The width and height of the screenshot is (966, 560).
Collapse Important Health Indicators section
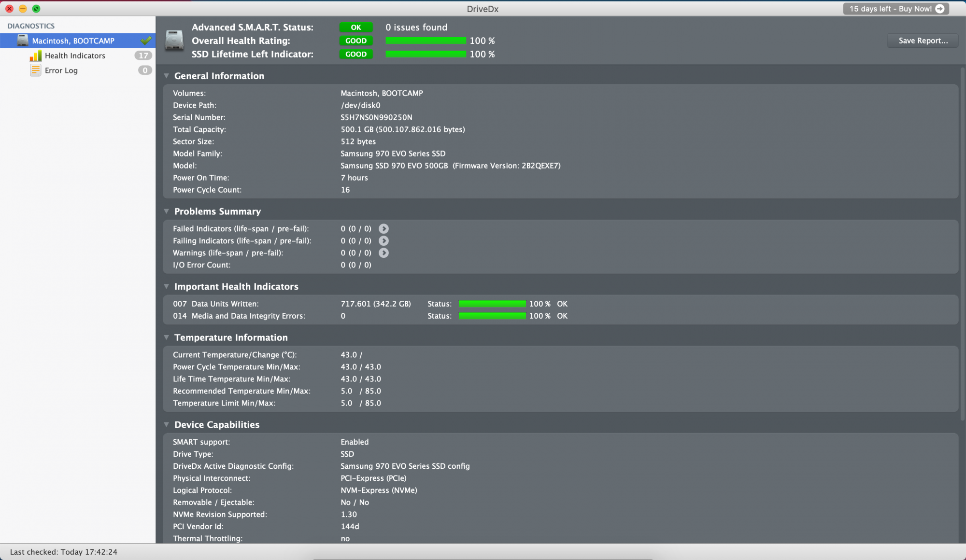tap(167, 286)
